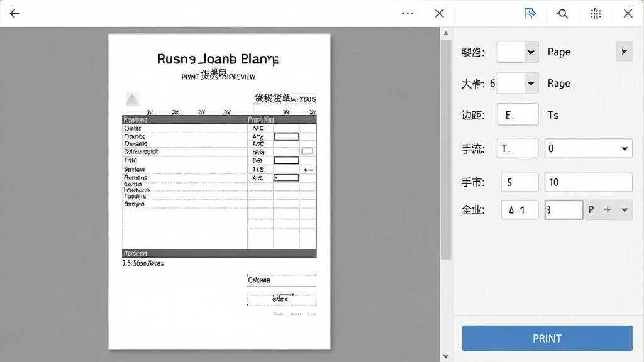
Task: Click the "Rusne Joanb Blanre" page title
Action: click(218, 59)
